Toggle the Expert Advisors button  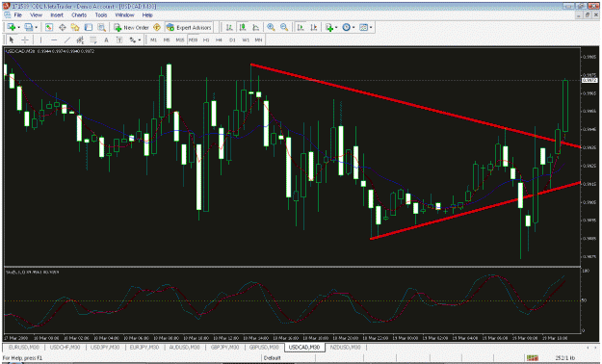[189, 27]
